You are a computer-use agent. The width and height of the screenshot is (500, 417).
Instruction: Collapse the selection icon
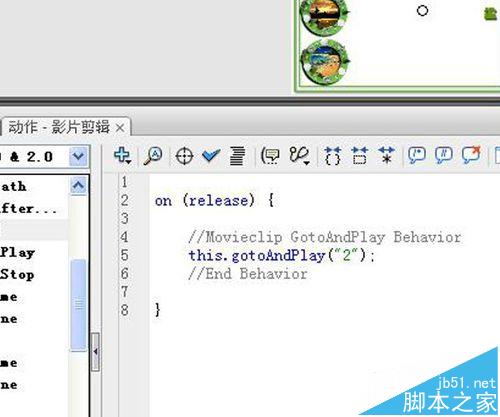tap(359, 156)
